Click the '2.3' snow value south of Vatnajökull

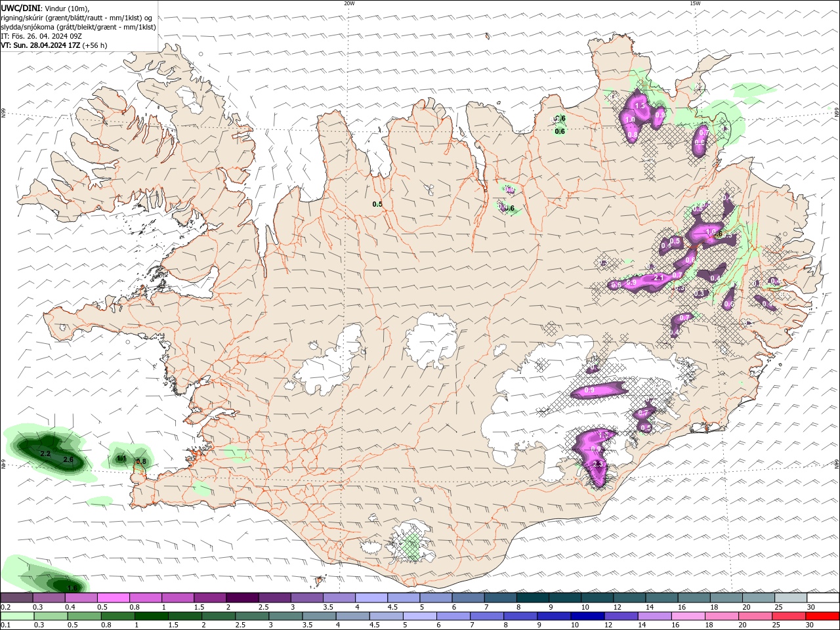tap(597, 464)
